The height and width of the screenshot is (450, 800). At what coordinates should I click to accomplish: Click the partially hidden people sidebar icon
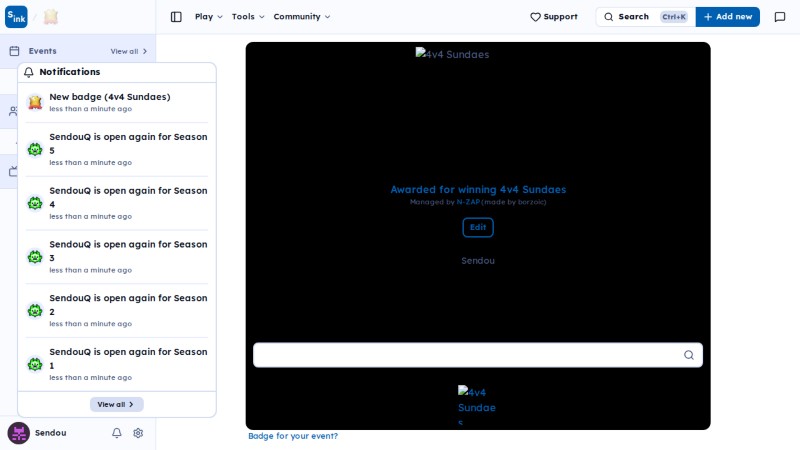(13, 111)
